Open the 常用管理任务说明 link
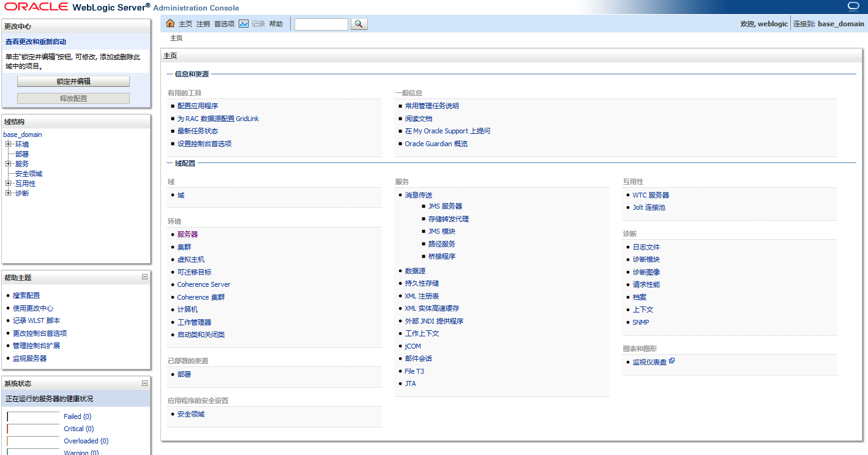868x455 pixels. point(432,106)
